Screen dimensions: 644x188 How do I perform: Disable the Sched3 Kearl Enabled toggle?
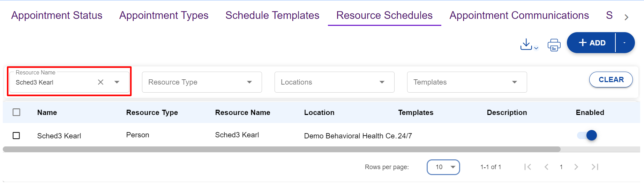[587, 135]
